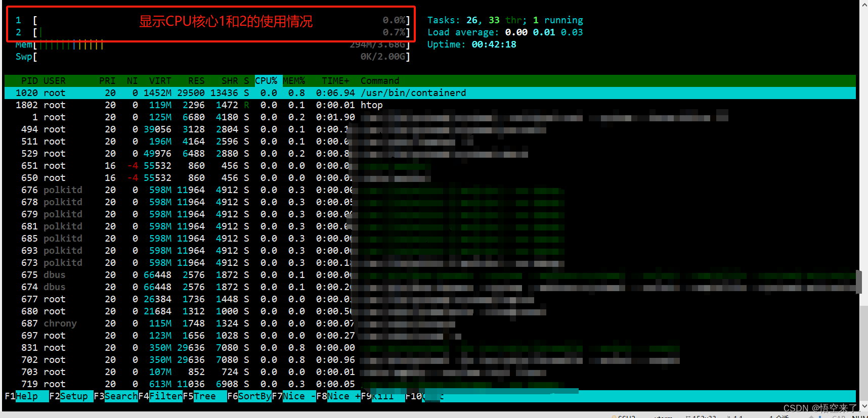This screenshot has height=418, width=868.
Task: Click the CPU core 1 usage meter
Action: [212, 20]
